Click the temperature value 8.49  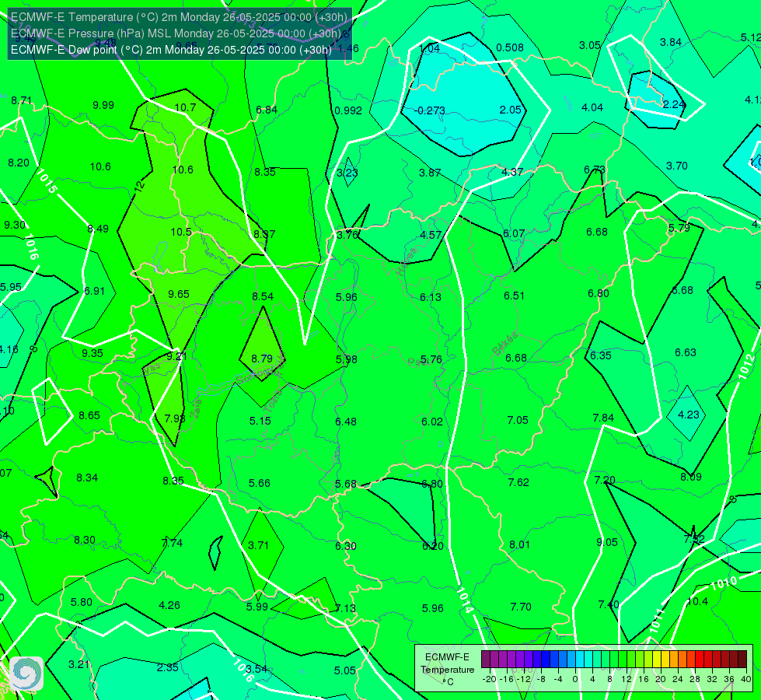[98, 229]
